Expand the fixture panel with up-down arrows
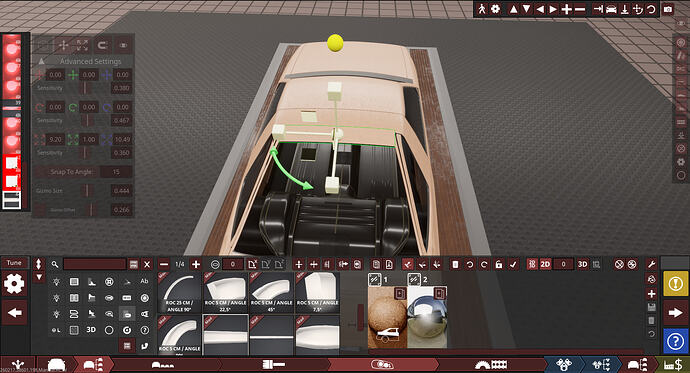Screen dimensions: 690x373 (x=39, y=264)
